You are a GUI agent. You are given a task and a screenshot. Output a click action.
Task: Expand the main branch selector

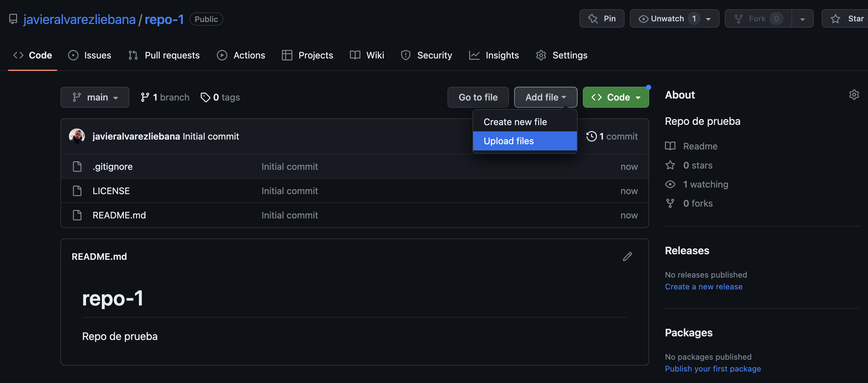(95, 97)
